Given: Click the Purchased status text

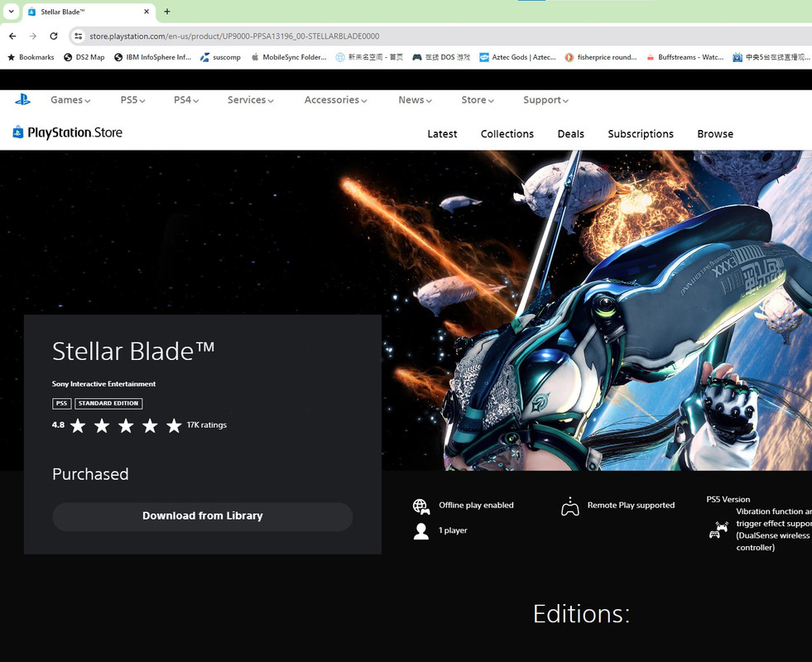Looking at the screenshot, I should pyautogui.click(x=90, y=474).
